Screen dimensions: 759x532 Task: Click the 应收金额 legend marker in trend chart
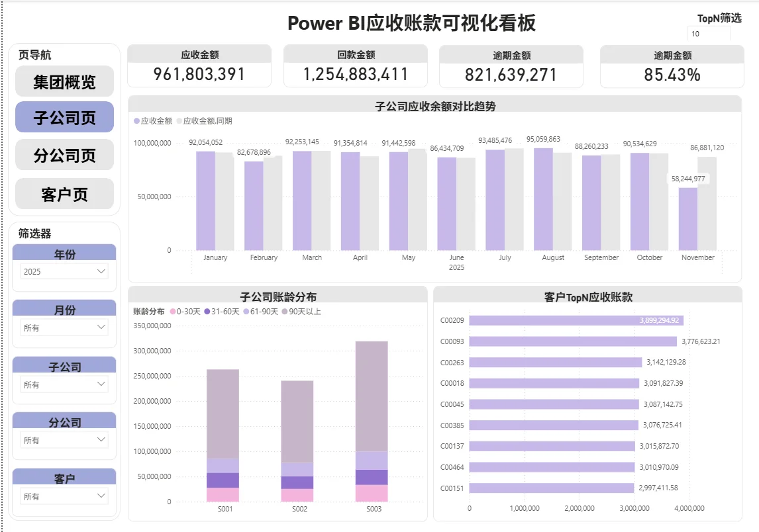[136, 121]
